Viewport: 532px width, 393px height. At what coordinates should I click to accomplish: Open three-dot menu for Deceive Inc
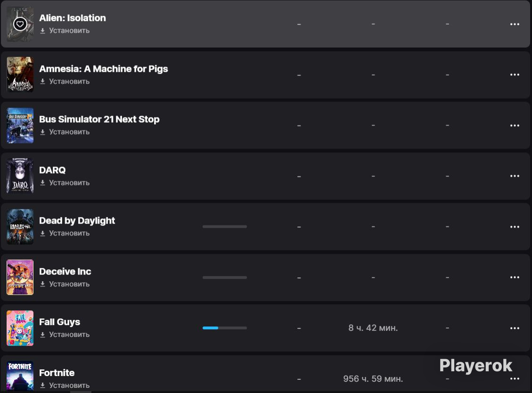pyautogui.click(x=515, y=277)
